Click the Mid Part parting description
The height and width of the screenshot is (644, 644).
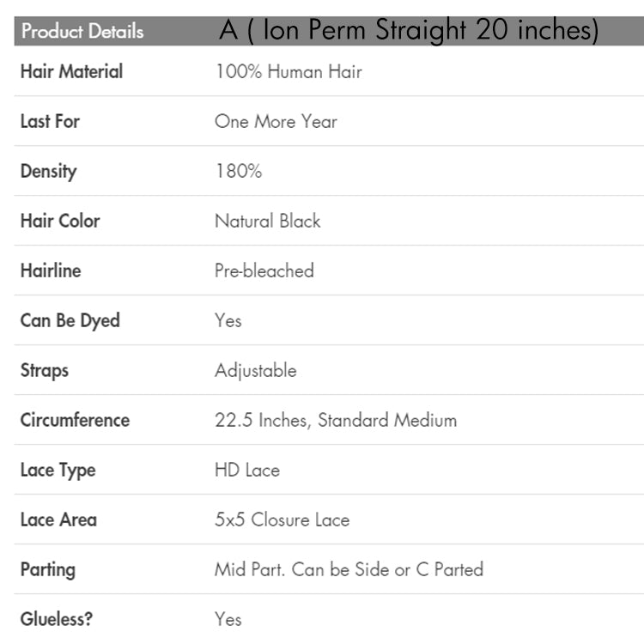coord(349,569)
